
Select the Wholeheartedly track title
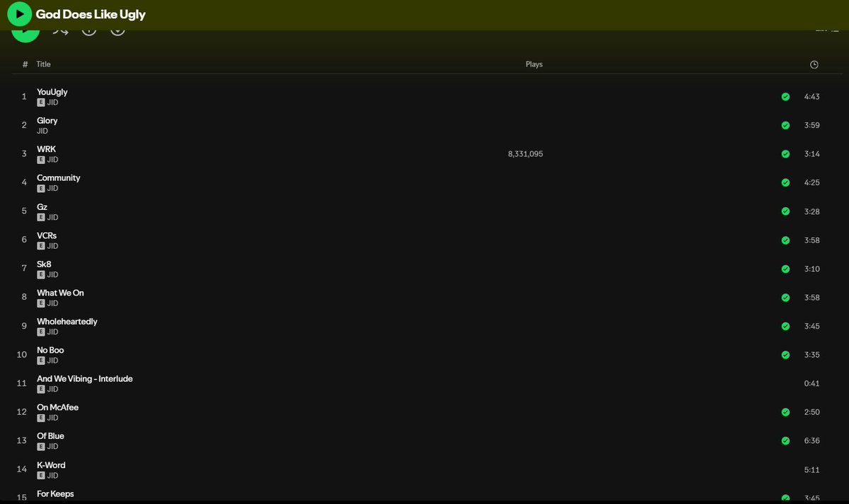click(x=67, y=322)
